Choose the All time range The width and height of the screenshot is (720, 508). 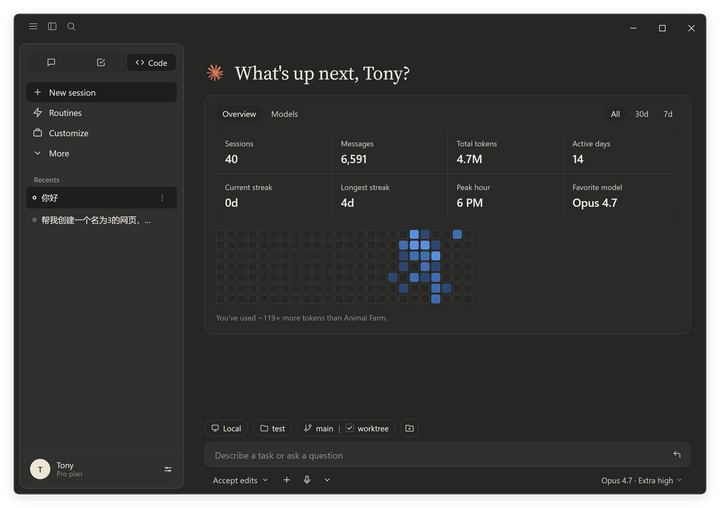615,114
